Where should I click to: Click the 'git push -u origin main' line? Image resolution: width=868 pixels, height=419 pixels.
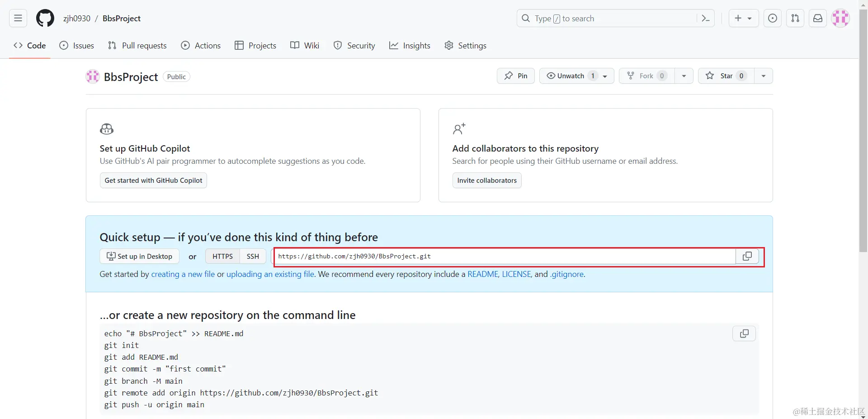click(x=154, y=405)
